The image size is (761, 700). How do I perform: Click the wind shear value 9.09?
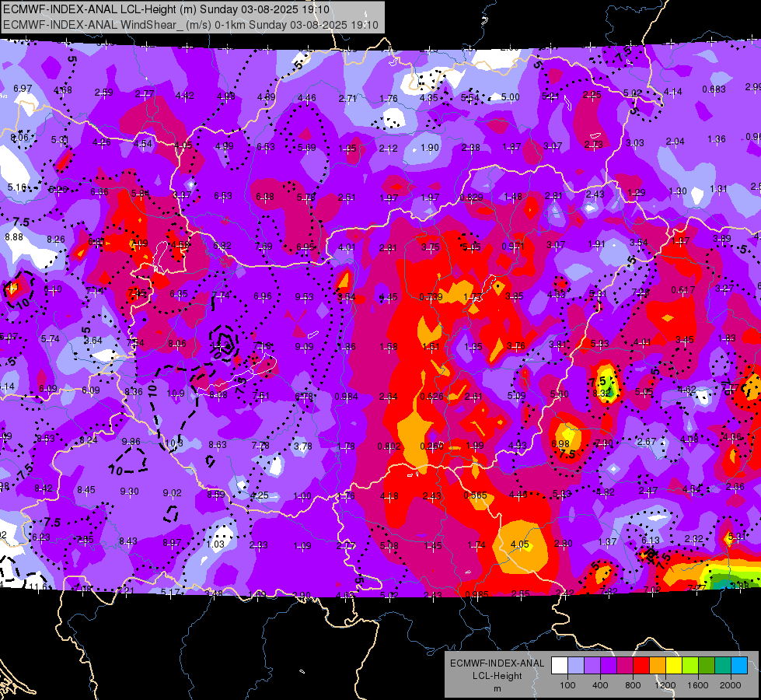coord(304,347)
